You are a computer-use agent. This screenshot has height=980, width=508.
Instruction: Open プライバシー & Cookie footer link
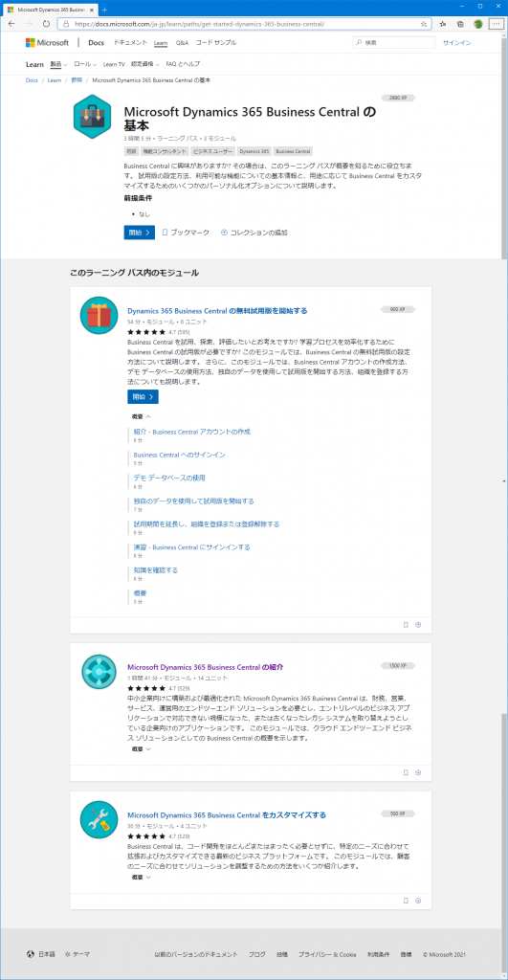(x=327, y=954)
